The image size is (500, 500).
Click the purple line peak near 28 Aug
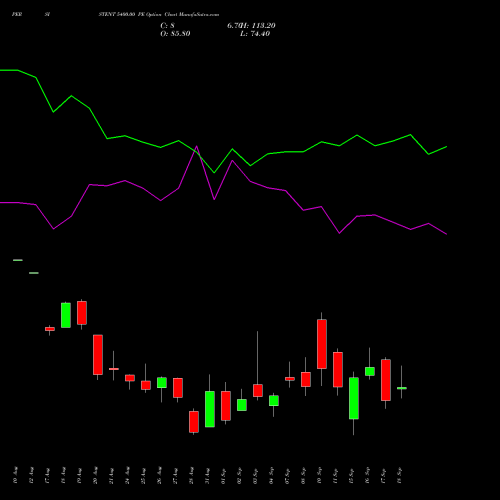[x=197, y=146]
